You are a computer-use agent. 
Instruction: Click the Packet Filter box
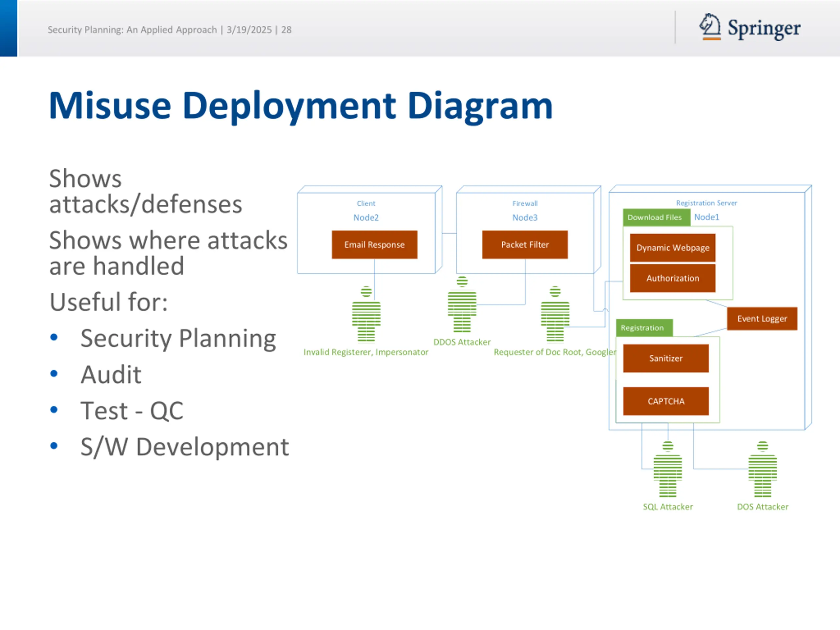(525, 244)
